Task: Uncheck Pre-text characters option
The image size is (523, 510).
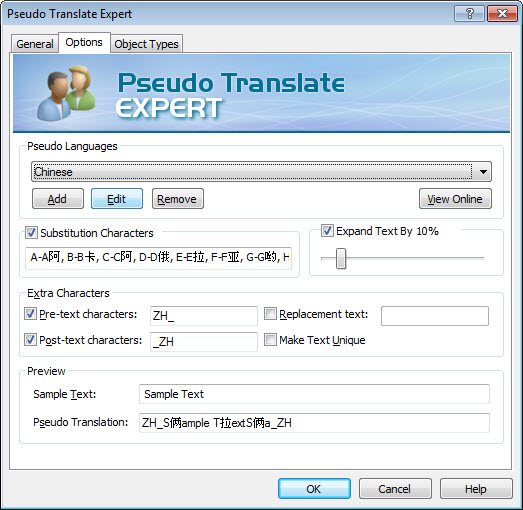Action: pos(30,314)
